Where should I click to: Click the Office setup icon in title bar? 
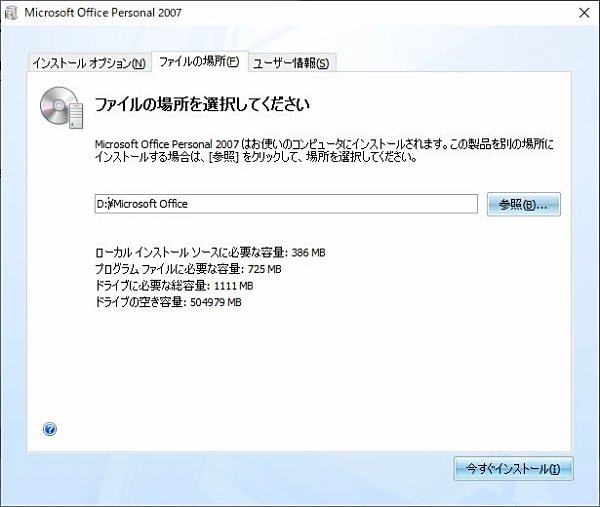11,13
